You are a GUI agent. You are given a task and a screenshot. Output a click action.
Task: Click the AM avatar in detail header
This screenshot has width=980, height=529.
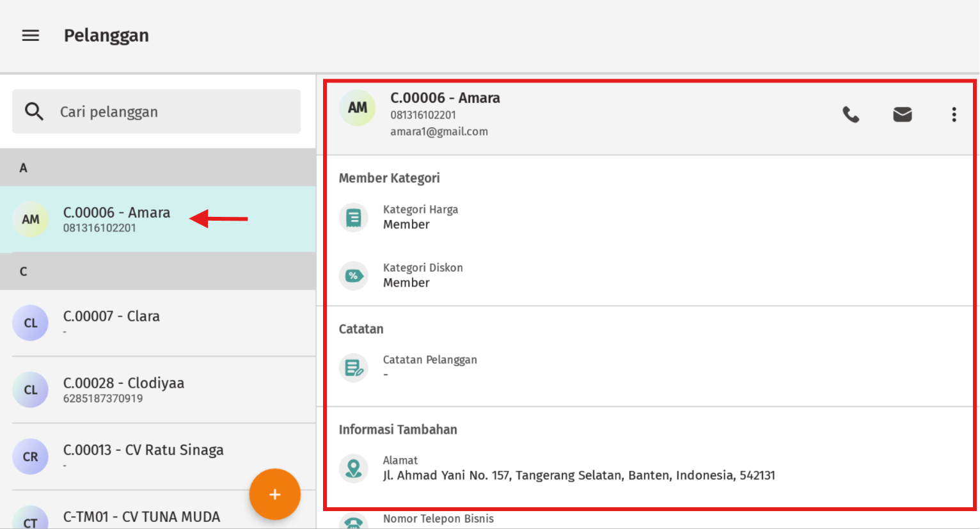[x=358, y=107]
